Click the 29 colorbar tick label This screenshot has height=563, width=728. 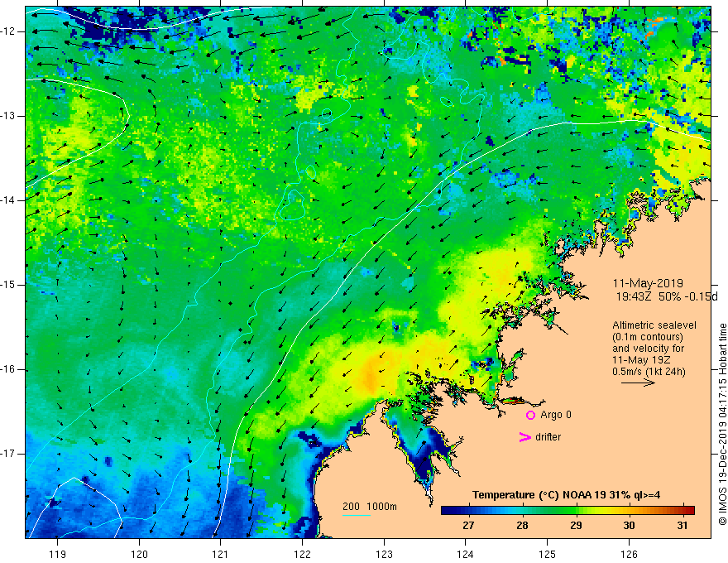(576, 526)
